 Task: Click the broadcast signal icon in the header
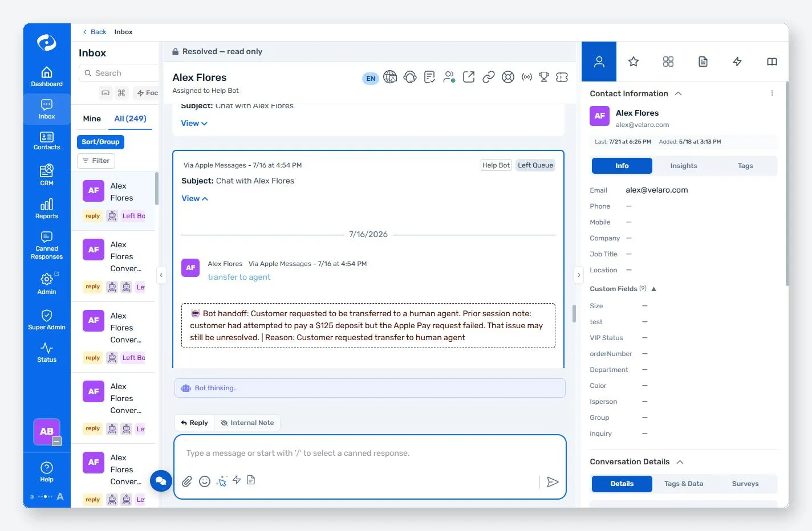click(x=527, y=77)
